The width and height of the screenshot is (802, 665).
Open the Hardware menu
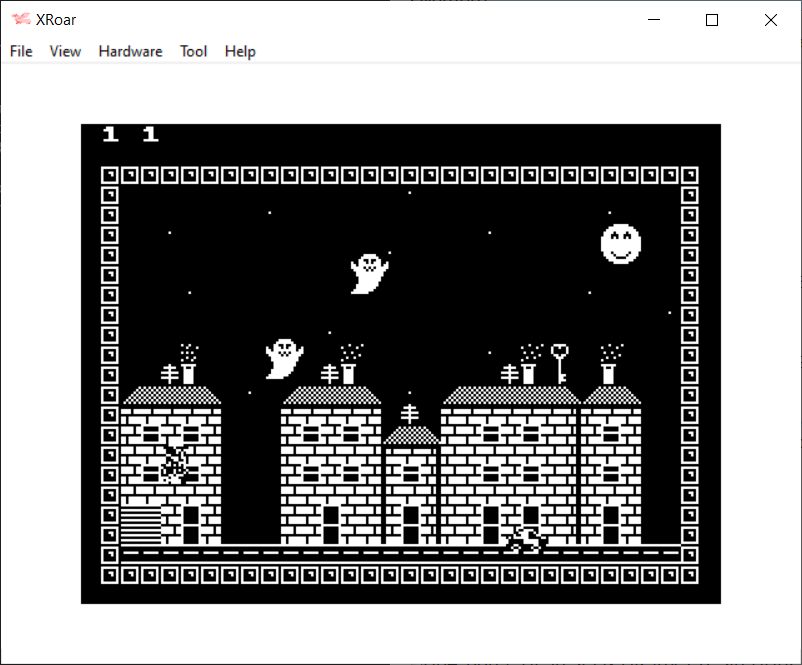tap(130, 51)
